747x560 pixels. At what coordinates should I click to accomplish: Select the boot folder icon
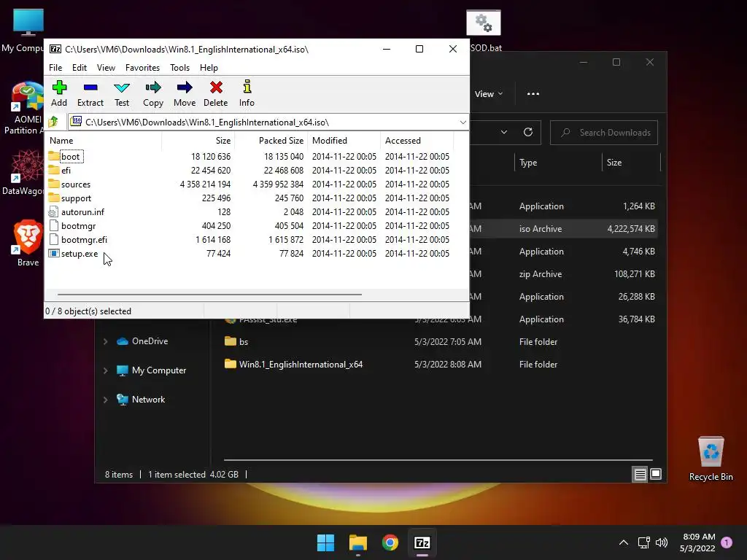pos(54,156)
